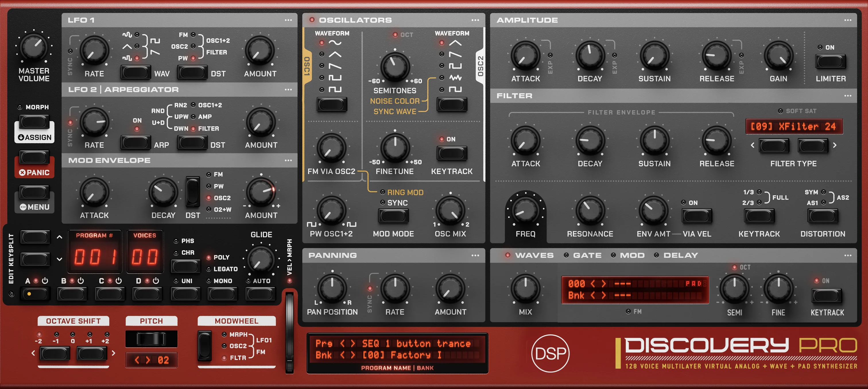Toggle the Oscillators section power LED
The image size is (868, 389).
click(312, 20)
